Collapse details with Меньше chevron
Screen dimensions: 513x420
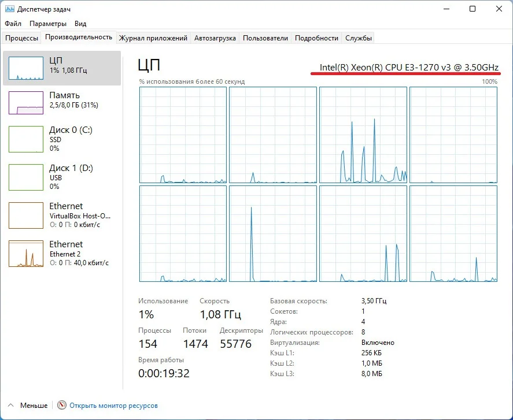click(x=11, y=406)
